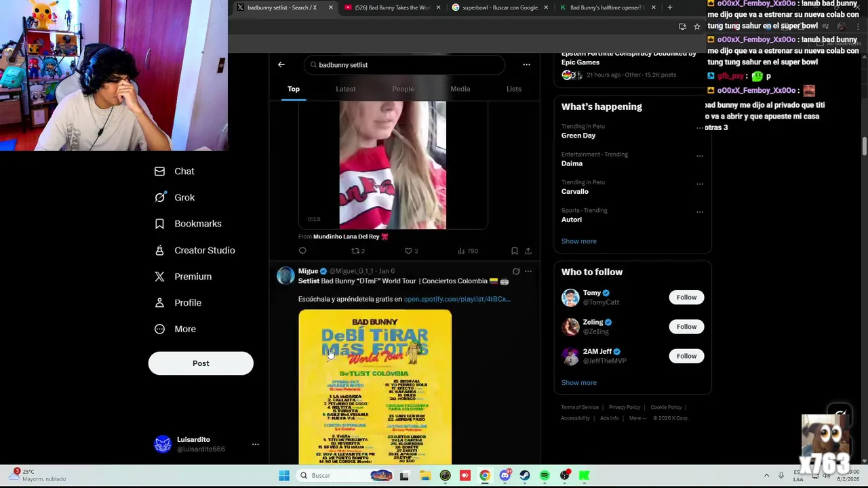This screenshot has height=488, width=868.
Task: Go back with the arrow beside search box
Action: point(281,65)
